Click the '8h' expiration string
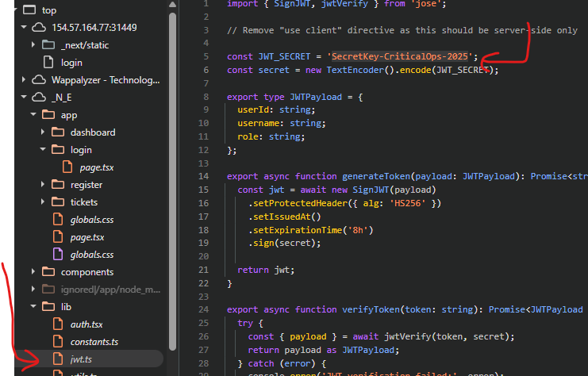This screenshot has width=588, height=376. pyautogui.click(x=358, y=230)
